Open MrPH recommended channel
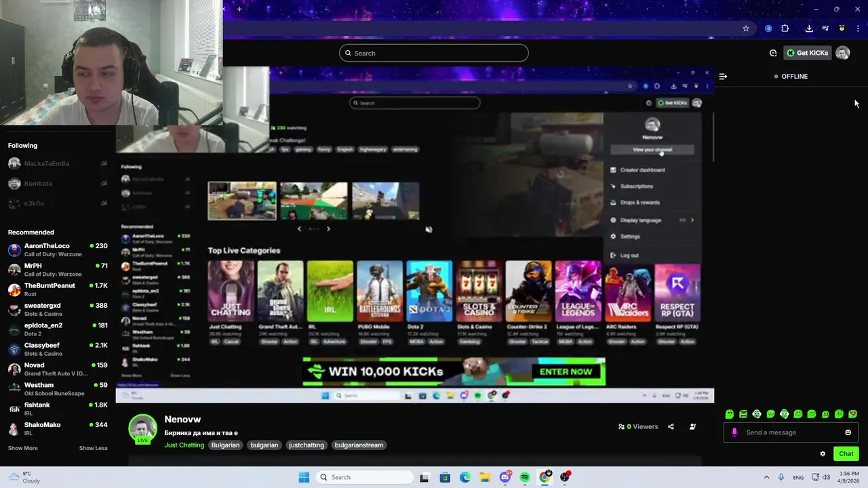868x488 pixels. pos(58,269)
